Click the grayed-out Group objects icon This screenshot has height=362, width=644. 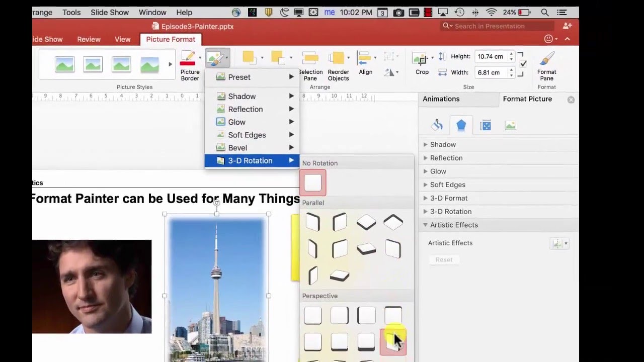coord(389,56)
